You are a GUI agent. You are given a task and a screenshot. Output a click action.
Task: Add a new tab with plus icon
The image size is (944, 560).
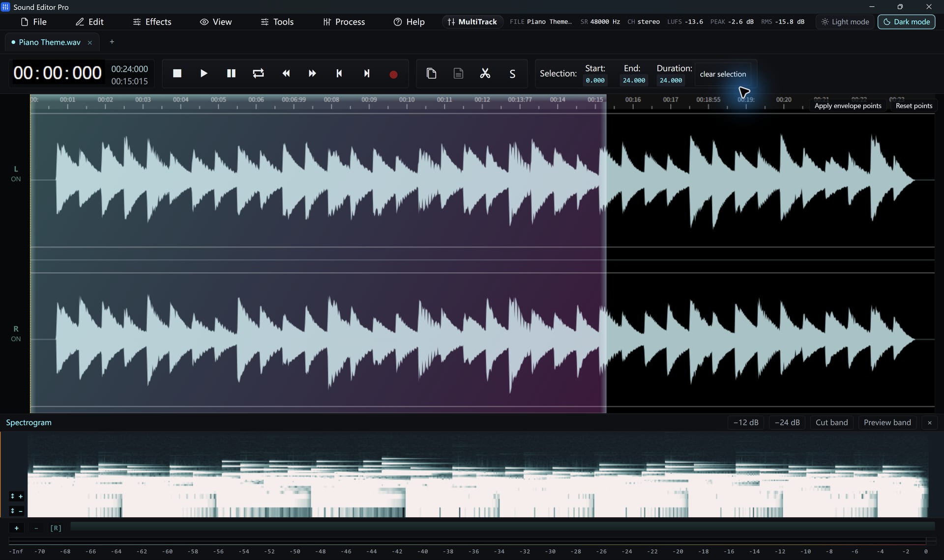coord(112,42)
